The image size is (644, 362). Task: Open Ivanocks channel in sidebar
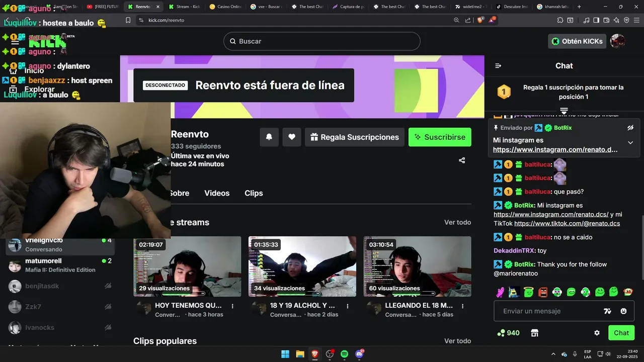[61, 328]
